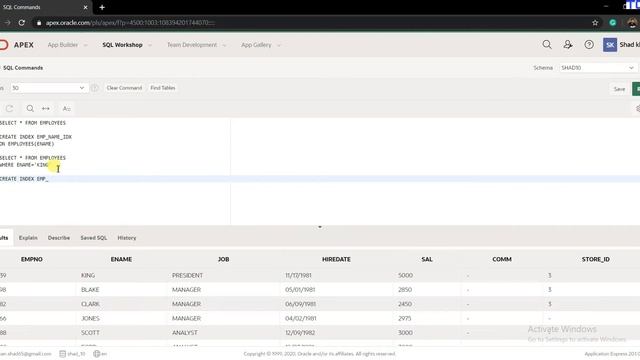Image resolution: width=640 pixels, height=360 pixels.
Task: Switch to the History tab
Action: pyautogui.click(x=127, y=238)
